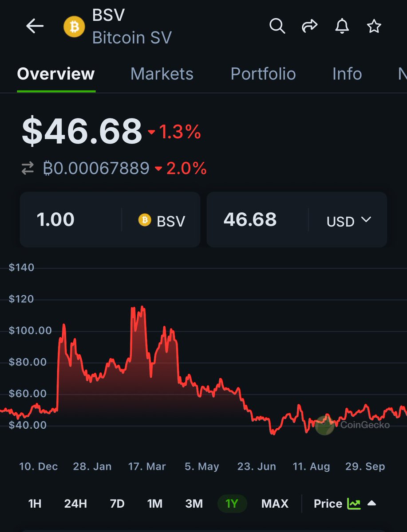The height and width of the screenshot is (532, 407).
Task: Tap the $140 axis label
Action: pos(21,268)
